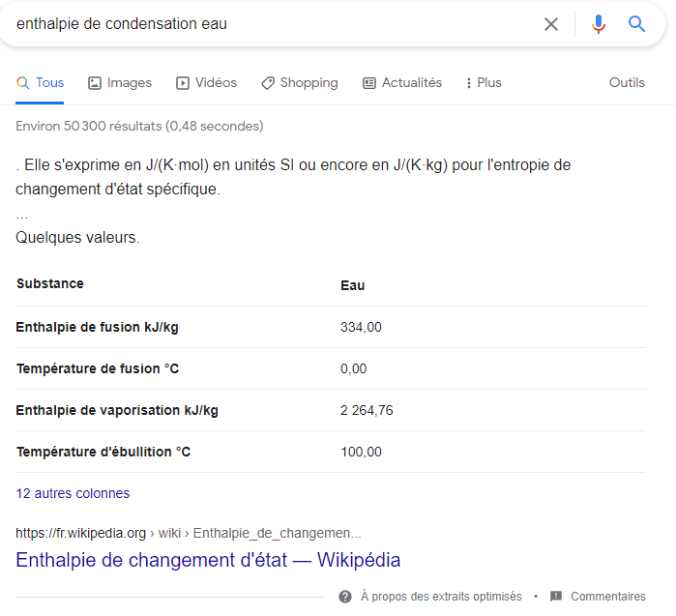Viewport: 676px width, 616px height.
Task: Open the Wikipédia 'Enthalpie de changement d'état' result
Action: tap(208, 560)
